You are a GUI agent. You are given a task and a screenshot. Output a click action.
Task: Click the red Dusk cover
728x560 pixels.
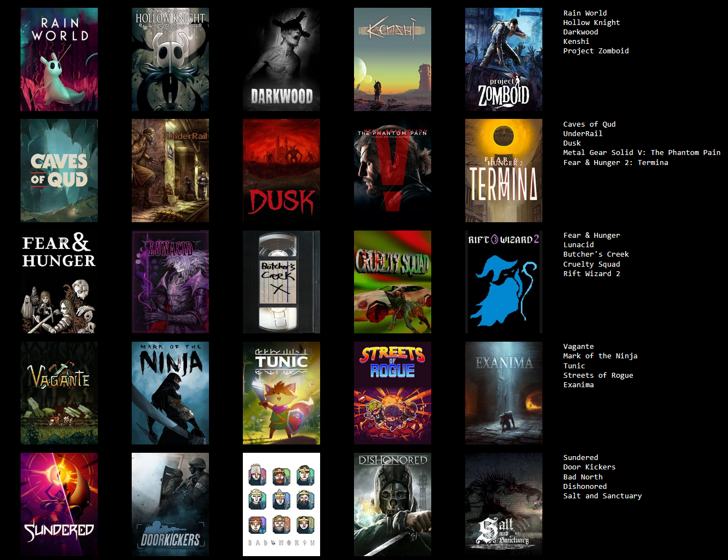pos(281,171)
